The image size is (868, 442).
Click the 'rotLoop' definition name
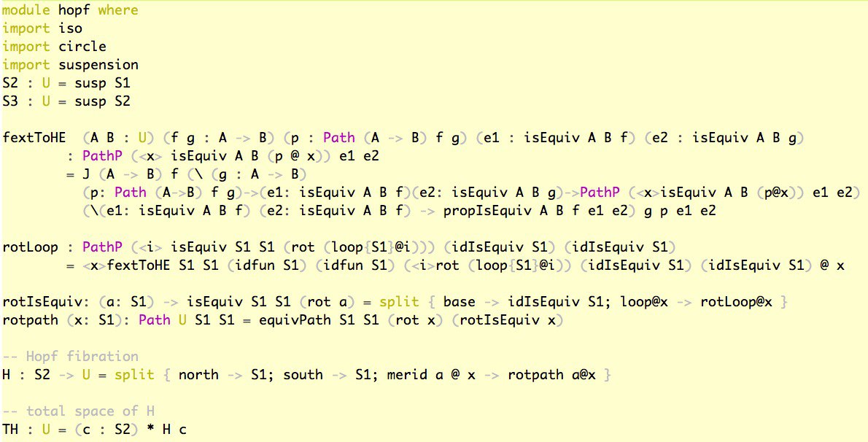pos(30,247)
